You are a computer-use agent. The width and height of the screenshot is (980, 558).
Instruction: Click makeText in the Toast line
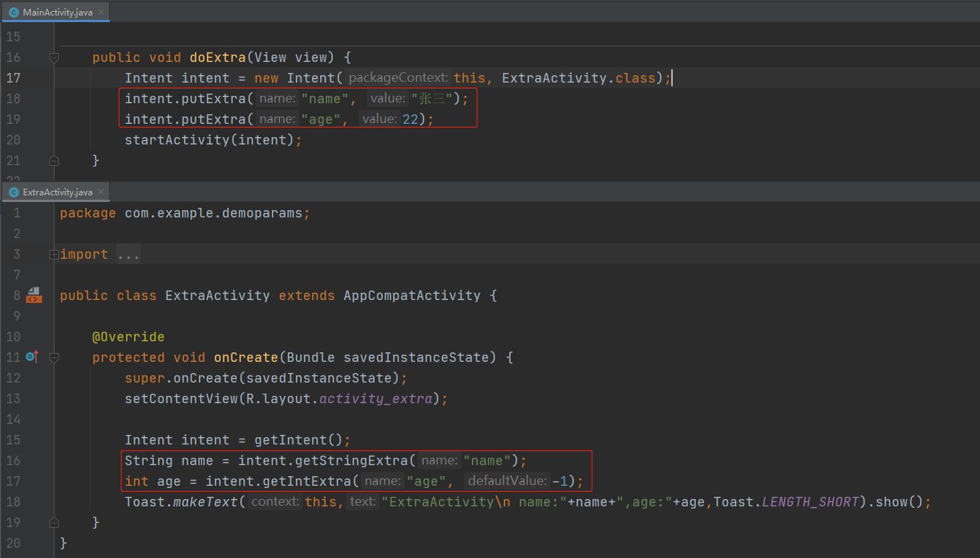click(206, 502)
